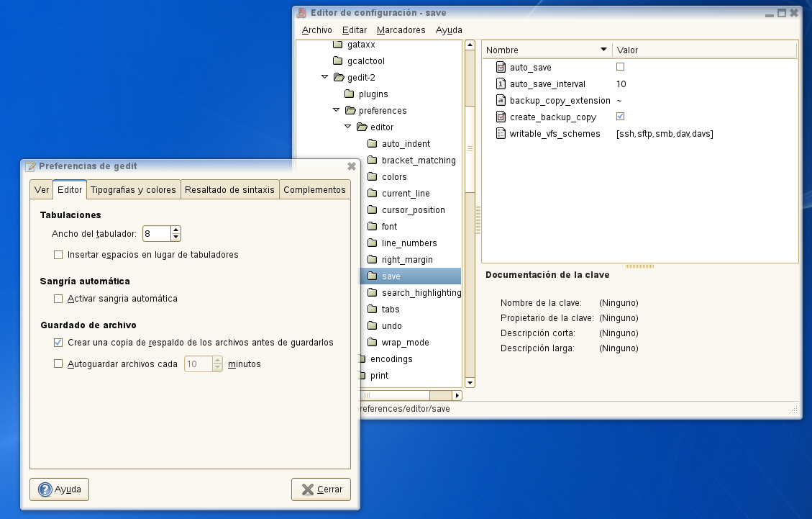This screenshot has height=519, width=812.
Task: Click the backup_copy_extension string key icon
Action: [x=501, y=100]
